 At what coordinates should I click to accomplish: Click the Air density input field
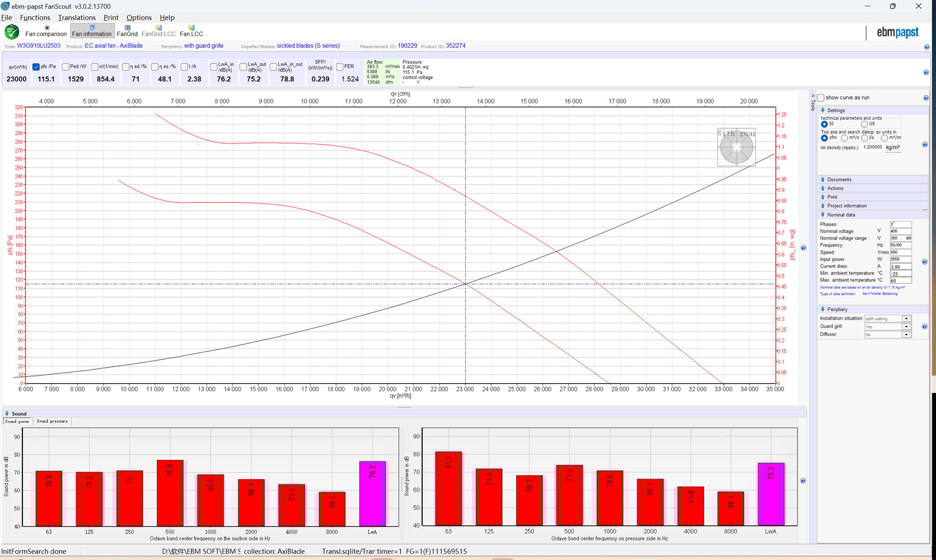[873, 147]
